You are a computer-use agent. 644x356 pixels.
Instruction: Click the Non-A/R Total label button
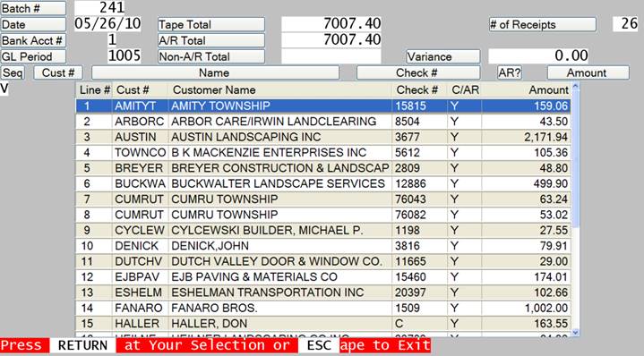[211, 56]
